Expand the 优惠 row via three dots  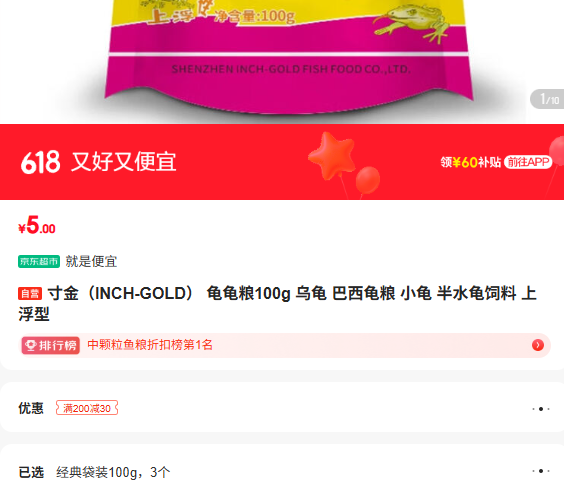541,409
